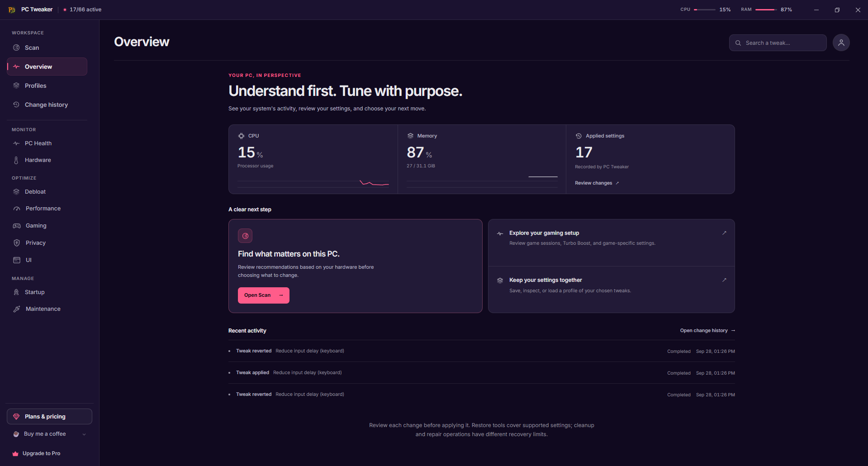Click the CPU 15% stat card
The height and width of the screenshot is (466, 868).
tap(313, 159)
